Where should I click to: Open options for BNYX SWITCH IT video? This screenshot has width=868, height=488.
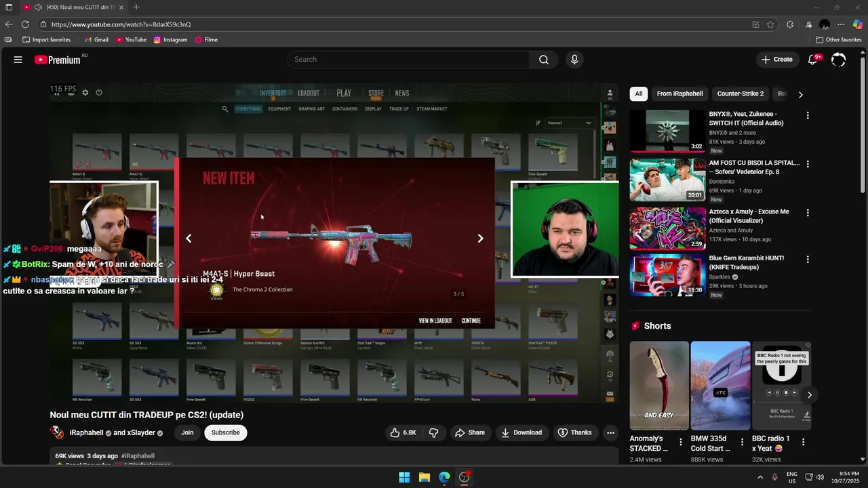point(807,115)
